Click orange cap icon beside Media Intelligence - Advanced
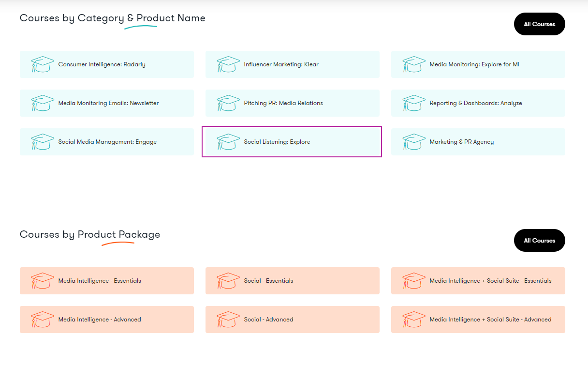Image resolution: width=588 pixels, height=366 pixels. (43, 320)
